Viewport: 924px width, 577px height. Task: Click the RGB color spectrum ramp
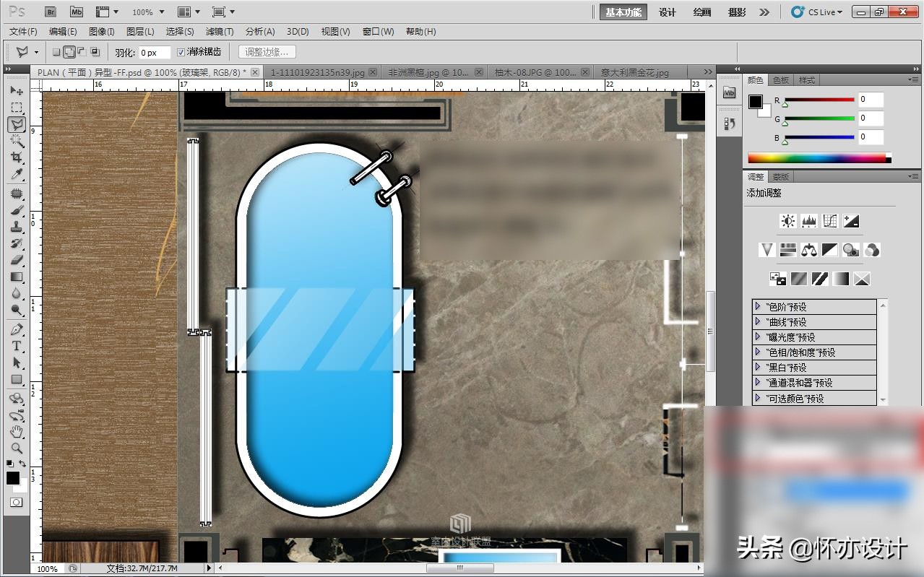[x=816, y=158]
